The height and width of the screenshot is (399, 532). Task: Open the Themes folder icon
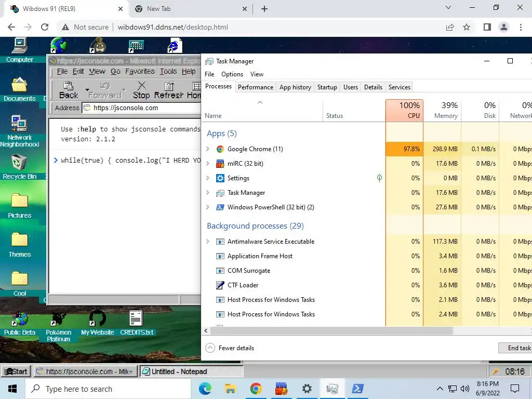click(x=19, y=245)
